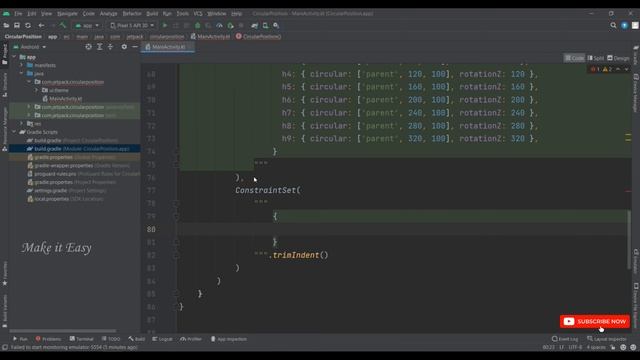The height and width of the screenshot is (360, 640).
Task: Click the Collapse All icon in Project panel
Action: tap(110, 47)
